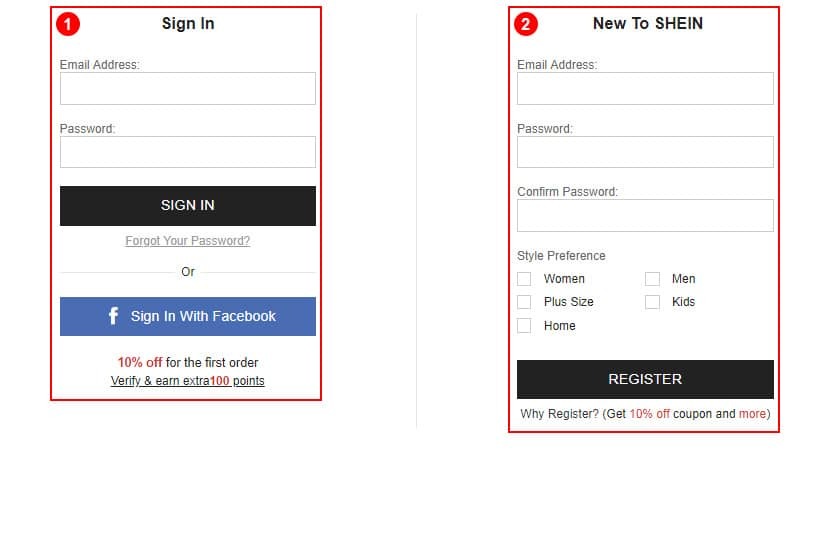Focus the Sign In password field
Viewport: 820px width, 540px height.
pyautogui.click(x=188, y=152)
